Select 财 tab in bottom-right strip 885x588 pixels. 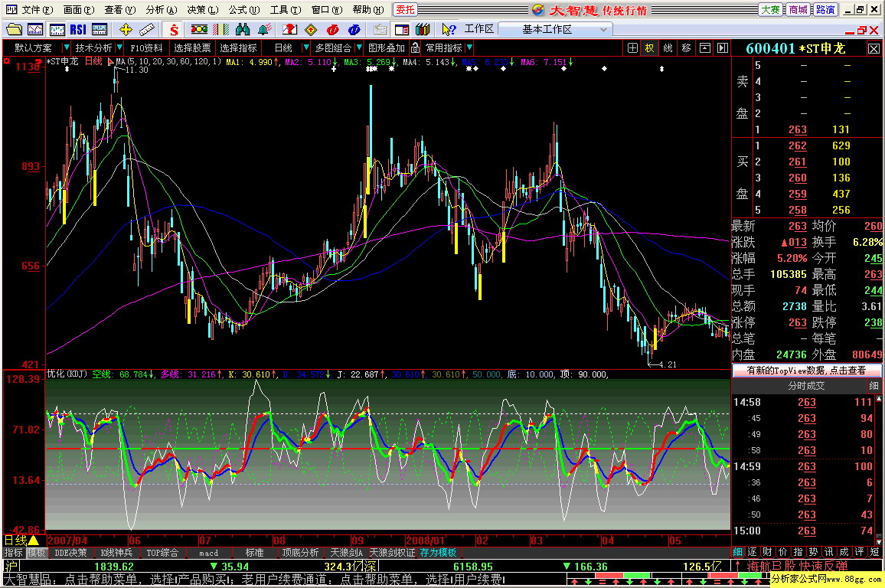pyautogui.click(x=767, y=552)
